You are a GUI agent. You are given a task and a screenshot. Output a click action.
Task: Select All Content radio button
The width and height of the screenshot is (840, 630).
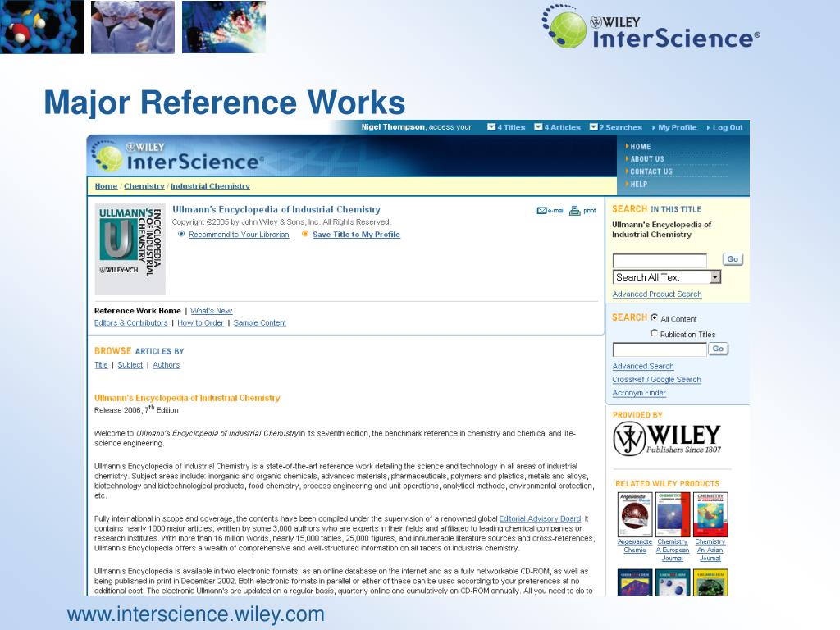[x=654, y=317]
